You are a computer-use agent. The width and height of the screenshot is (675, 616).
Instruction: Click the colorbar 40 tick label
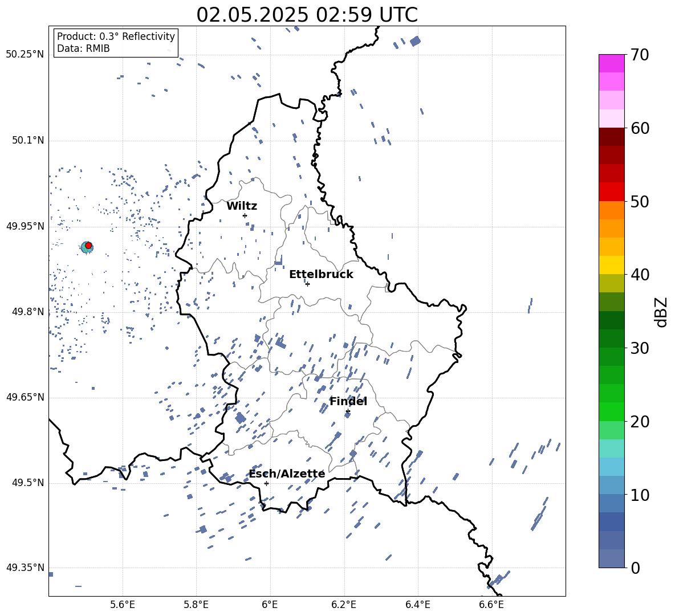pyautogui.click(x=640, y=275)
